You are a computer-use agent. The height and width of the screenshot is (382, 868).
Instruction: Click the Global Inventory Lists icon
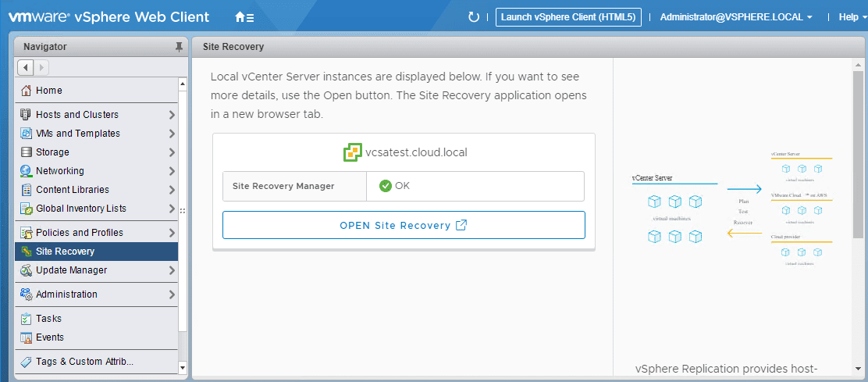26,209
